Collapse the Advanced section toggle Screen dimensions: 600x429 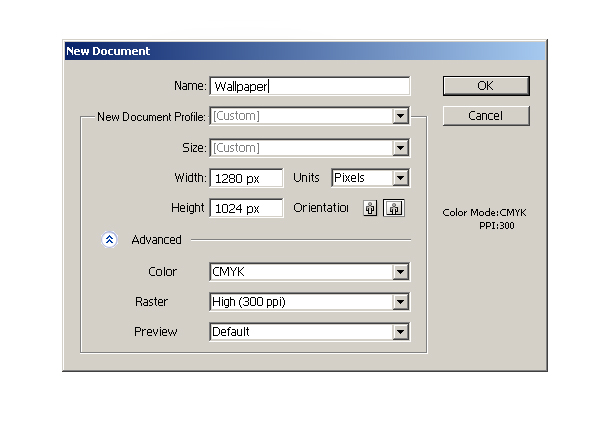(109, 240)
